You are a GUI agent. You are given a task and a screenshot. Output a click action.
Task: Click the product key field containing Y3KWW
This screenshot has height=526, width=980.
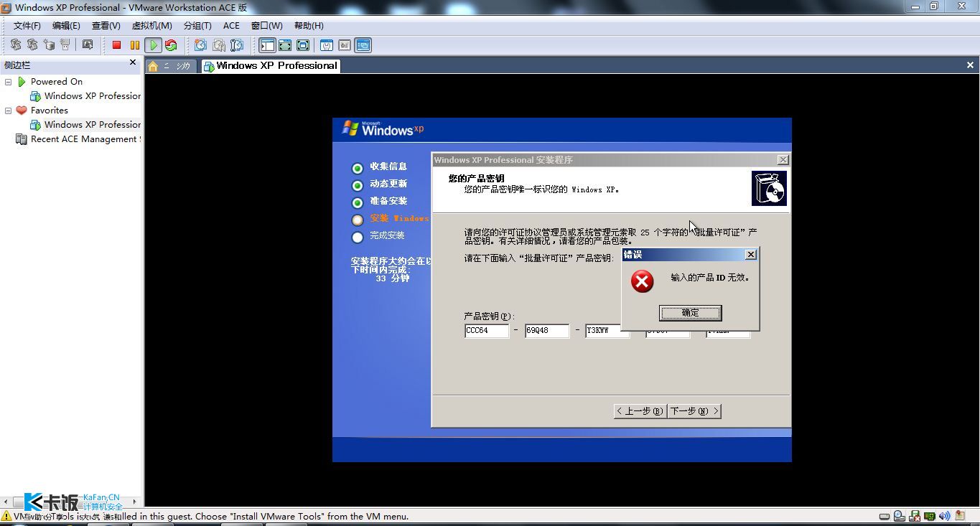click(607, 331)
